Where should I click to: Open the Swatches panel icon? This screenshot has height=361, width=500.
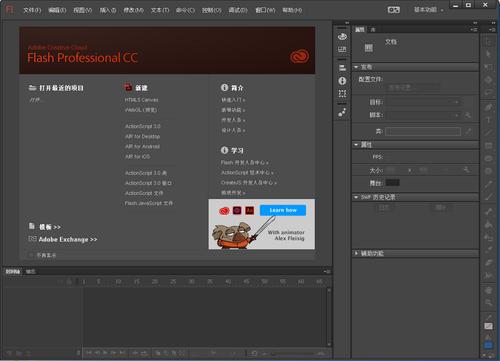pyautogui.click(x=342, y=49)
